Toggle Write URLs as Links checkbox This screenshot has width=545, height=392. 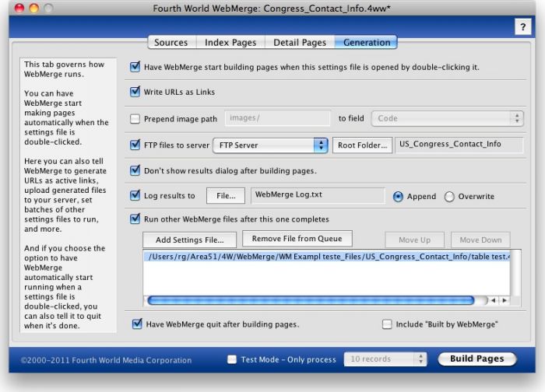(135, 92)
